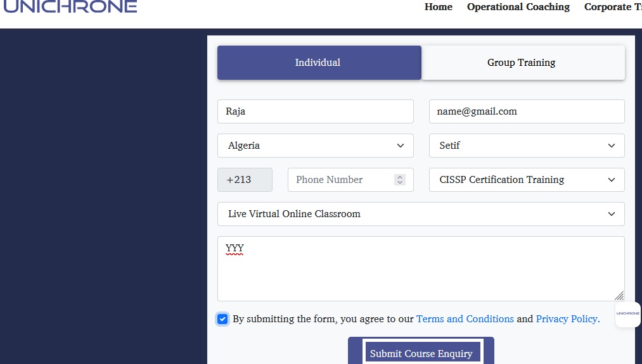Open the Algeria country dropdown
This screenshot has width=642, height=364.
pyautogui.click(x=315, y=146)
